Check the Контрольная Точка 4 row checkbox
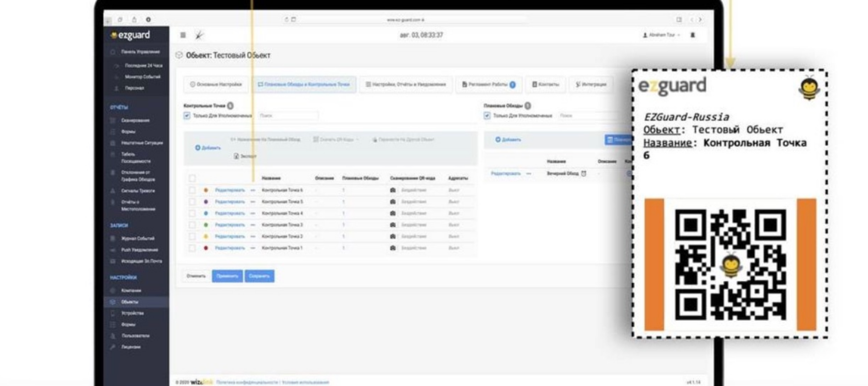This screenshot has width=868, height=386. click(192, 213)
